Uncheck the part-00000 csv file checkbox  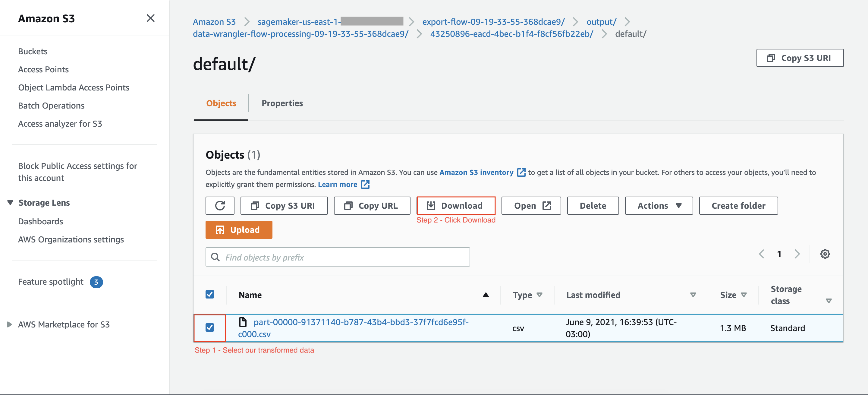[209, 327]
